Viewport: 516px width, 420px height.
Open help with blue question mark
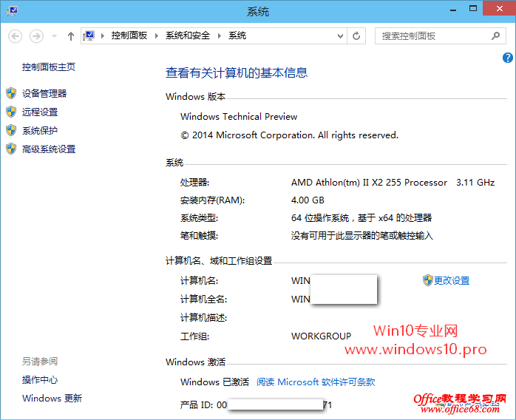507,58
